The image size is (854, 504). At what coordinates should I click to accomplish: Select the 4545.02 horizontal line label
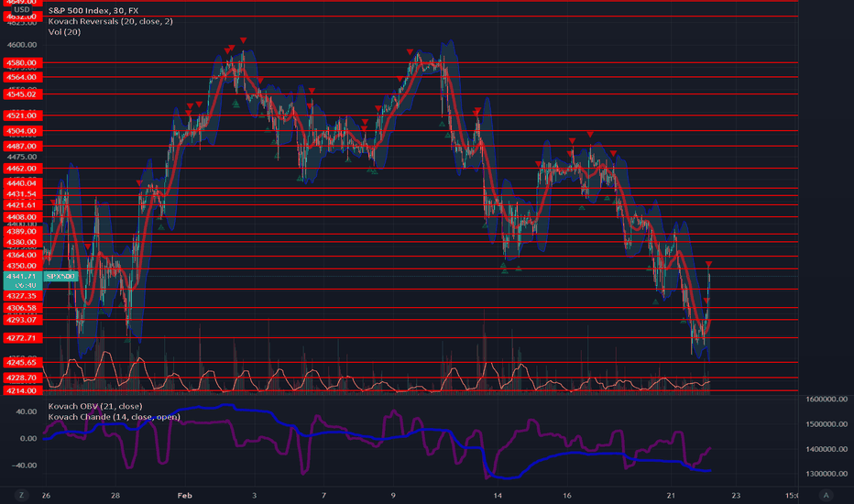tap(22, 94)
